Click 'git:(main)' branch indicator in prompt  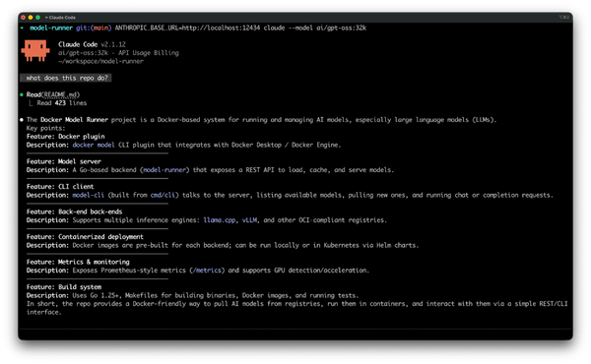(x=94, y=28)
